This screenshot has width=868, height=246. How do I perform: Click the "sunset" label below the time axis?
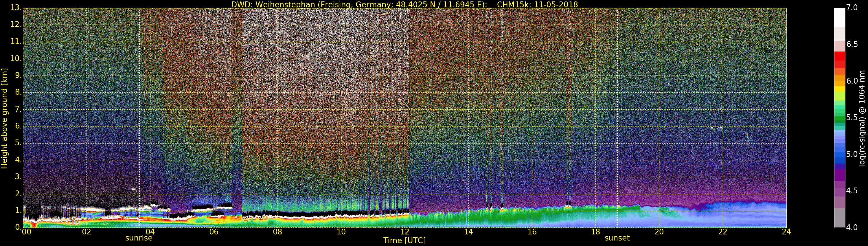617,238
